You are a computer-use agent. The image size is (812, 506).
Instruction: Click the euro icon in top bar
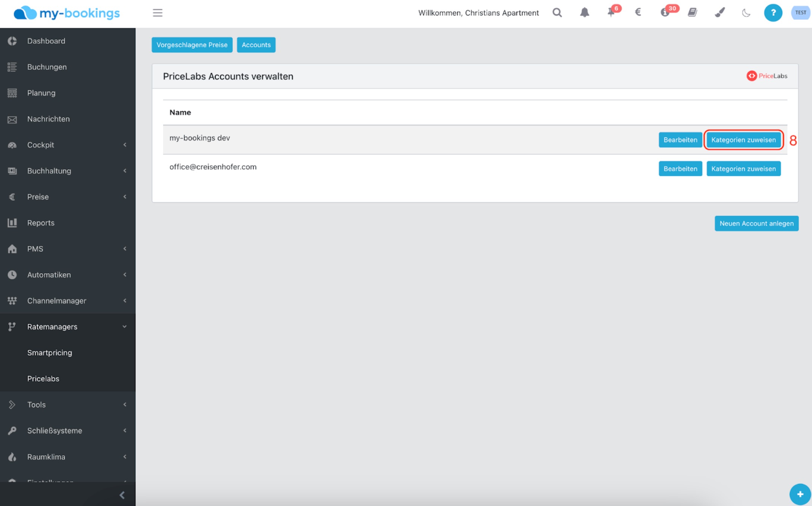point(638,12)
